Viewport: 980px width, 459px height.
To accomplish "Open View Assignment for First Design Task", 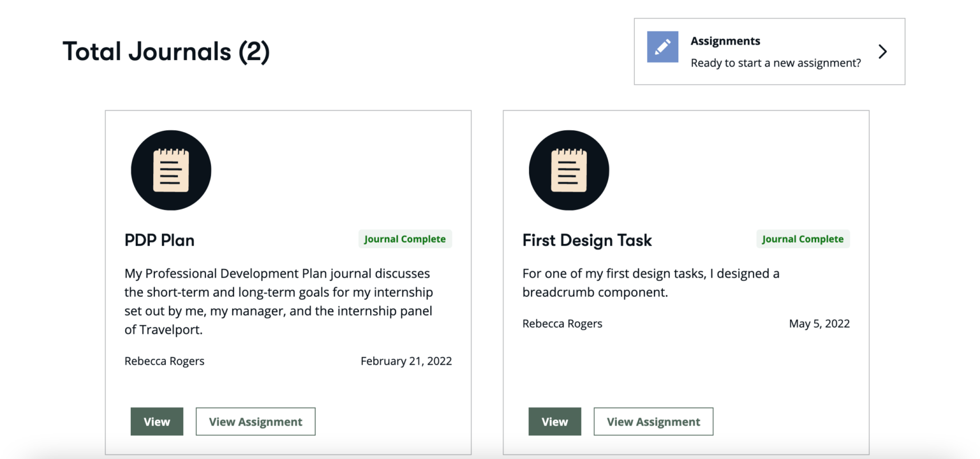I will pyautogui.click(x=653, y=421).
